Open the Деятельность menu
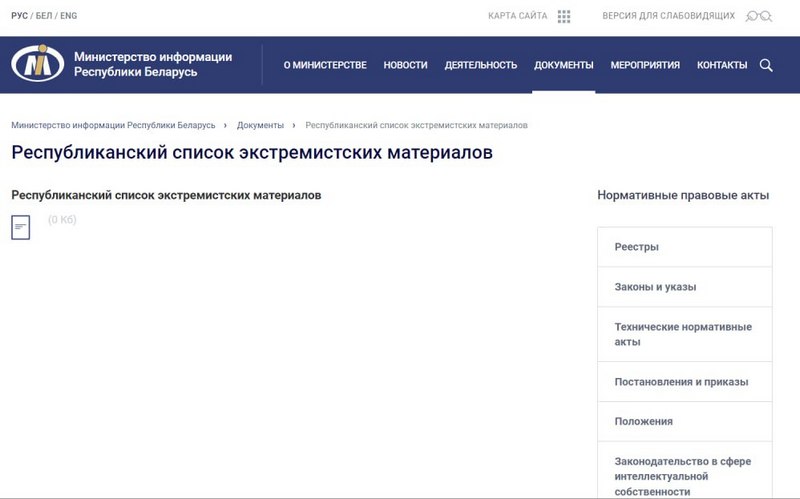This screenshot has height=499, width=800. point(481,65)
